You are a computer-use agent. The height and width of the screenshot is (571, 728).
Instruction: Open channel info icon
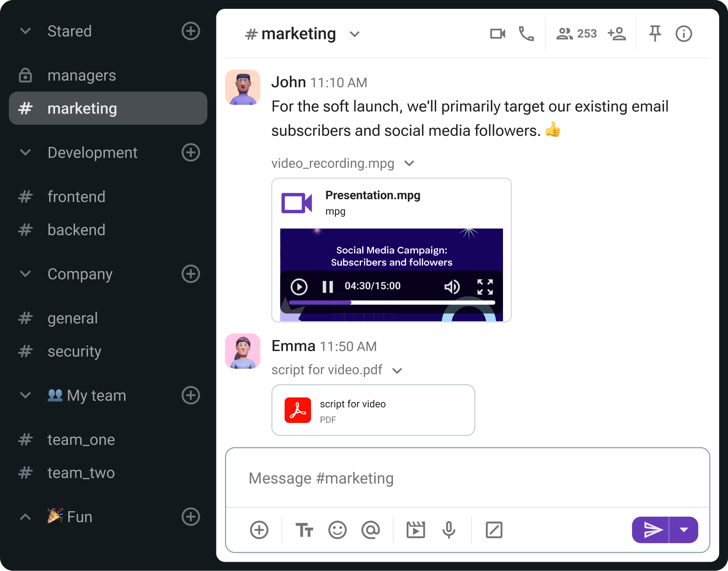(x=684, y=34)
